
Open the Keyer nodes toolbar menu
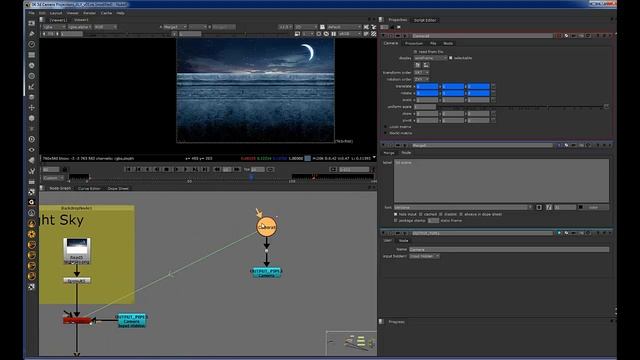coord(32,87)
